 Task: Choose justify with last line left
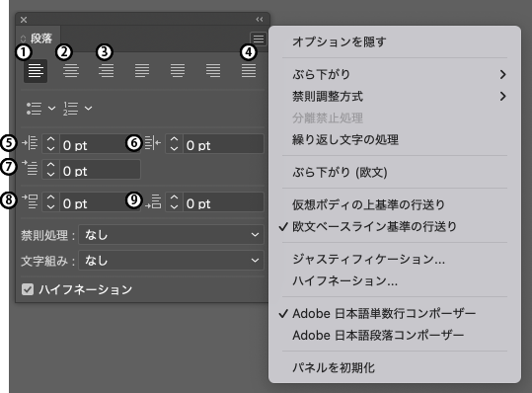pyautogui.click(x=142, y=70)
